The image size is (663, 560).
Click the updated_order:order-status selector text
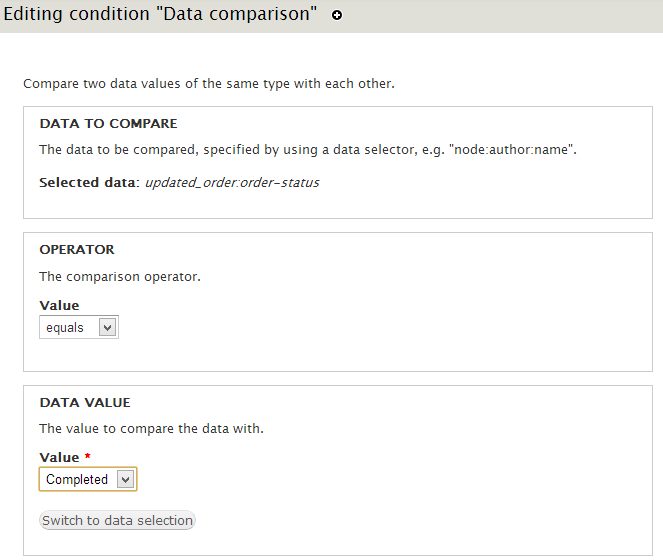click(x=232, y=183)
